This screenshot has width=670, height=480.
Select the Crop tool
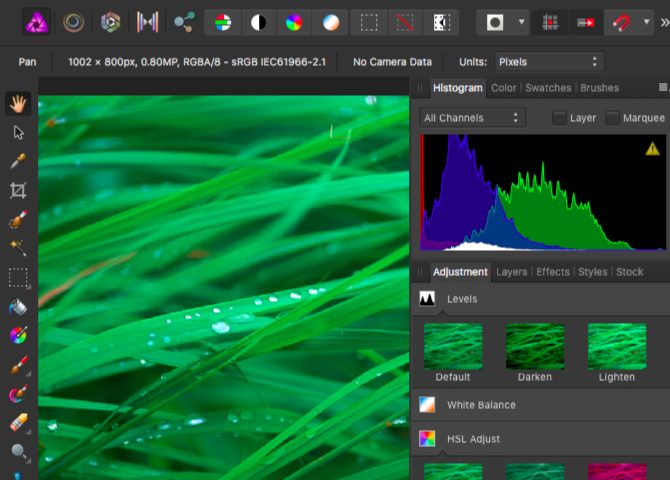tap(18, 190)
